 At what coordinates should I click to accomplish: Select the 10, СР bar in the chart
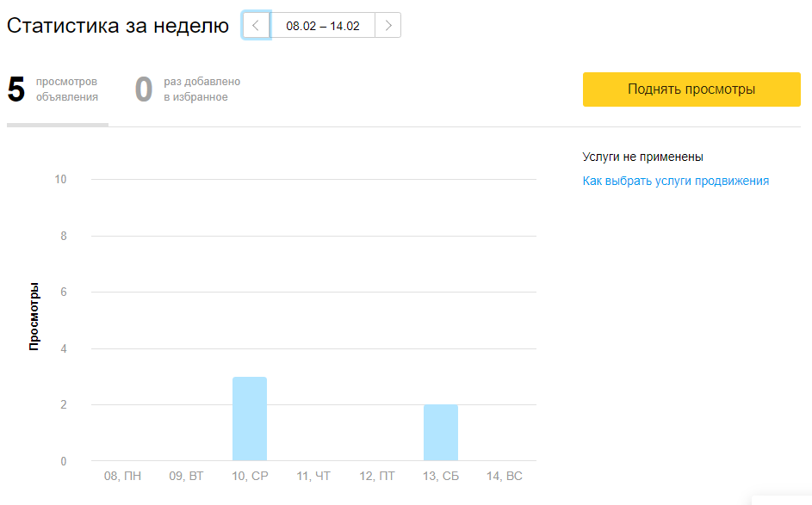click(x=250, y=419)
